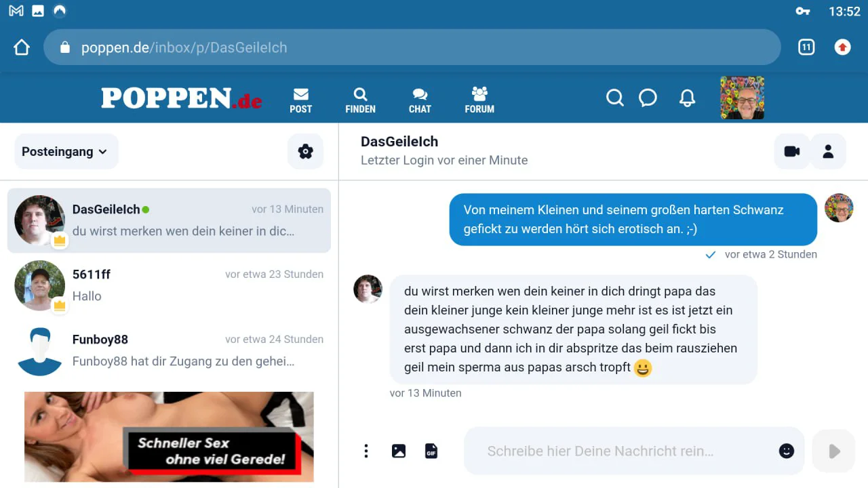Tap the image notification icon in status bar

pos(38,11)
